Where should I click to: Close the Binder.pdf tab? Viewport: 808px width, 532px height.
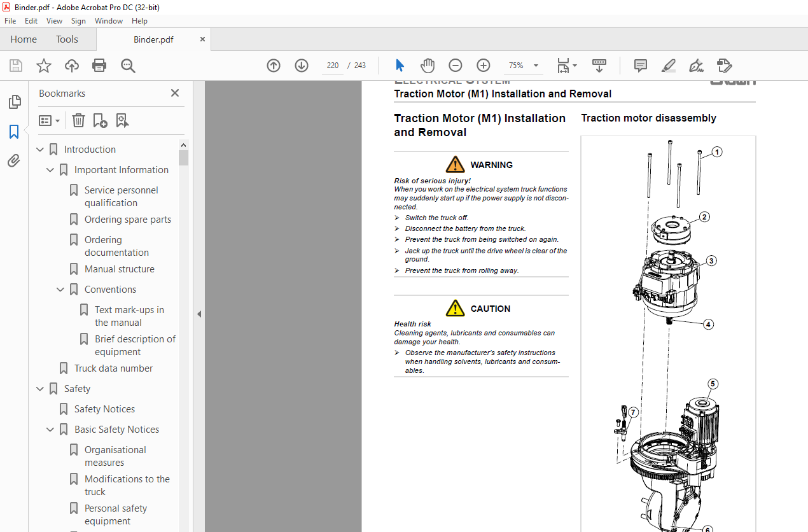coord(203,39)
